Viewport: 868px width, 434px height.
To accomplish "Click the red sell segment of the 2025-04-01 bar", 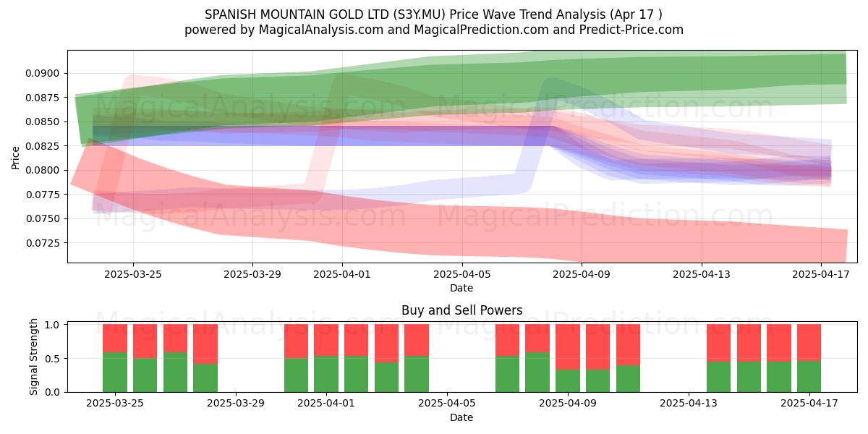I will point(326,341).
